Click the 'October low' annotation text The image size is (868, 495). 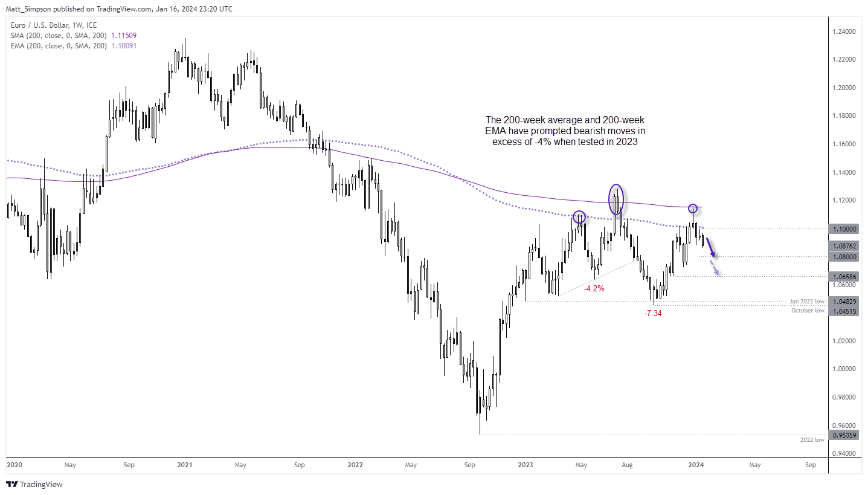808,310
